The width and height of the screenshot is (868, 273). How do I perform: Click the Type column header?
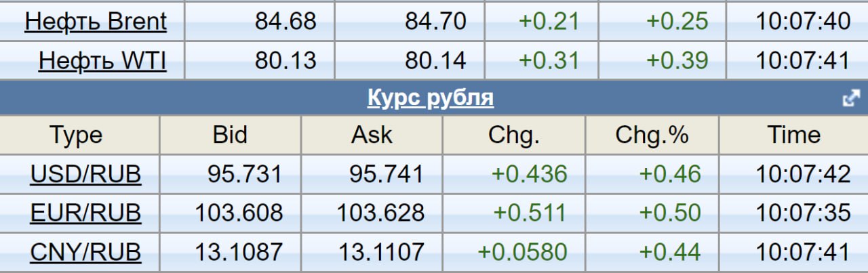click(75, 135)
